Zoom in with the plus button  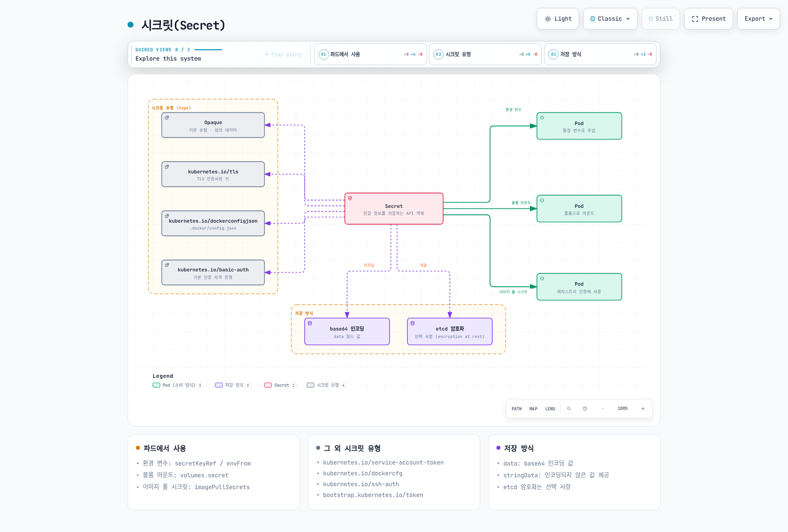pyautogui.click(x=643, y=409)
